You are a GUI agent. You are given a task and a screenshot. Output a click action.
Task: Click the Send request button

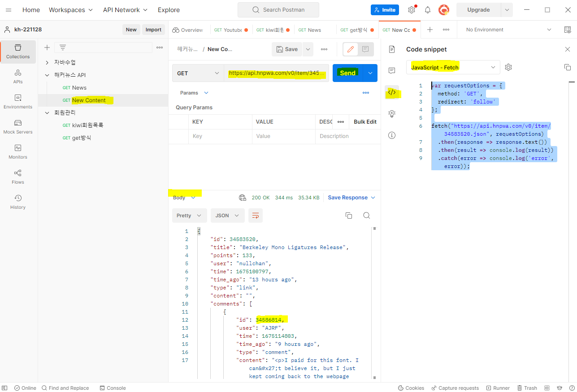pyautogui.click(x=348, y=73)
